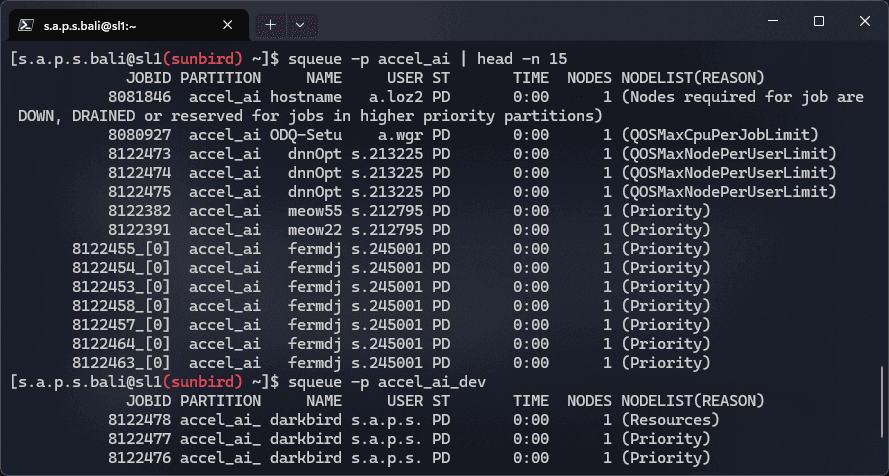
Task: Click the job name ODQ-Setu
Action: click(x=306, y=135)
